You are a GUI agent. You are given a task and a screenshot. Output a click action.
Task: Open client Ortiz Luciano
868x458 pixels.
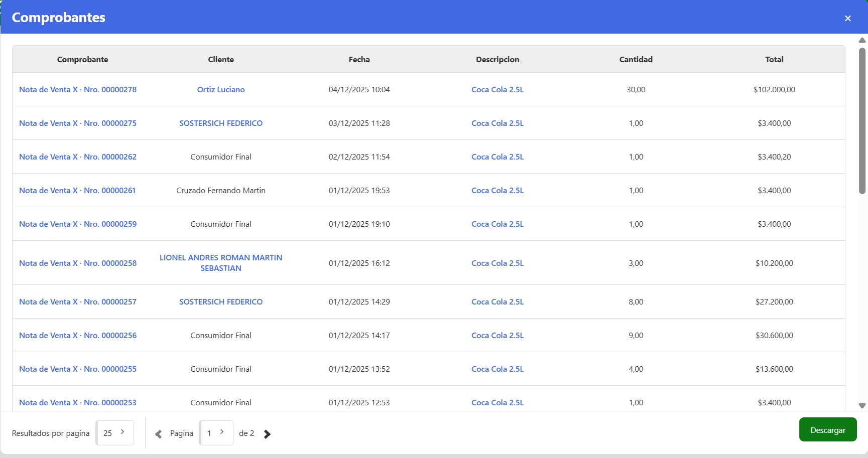coord(221,90)
